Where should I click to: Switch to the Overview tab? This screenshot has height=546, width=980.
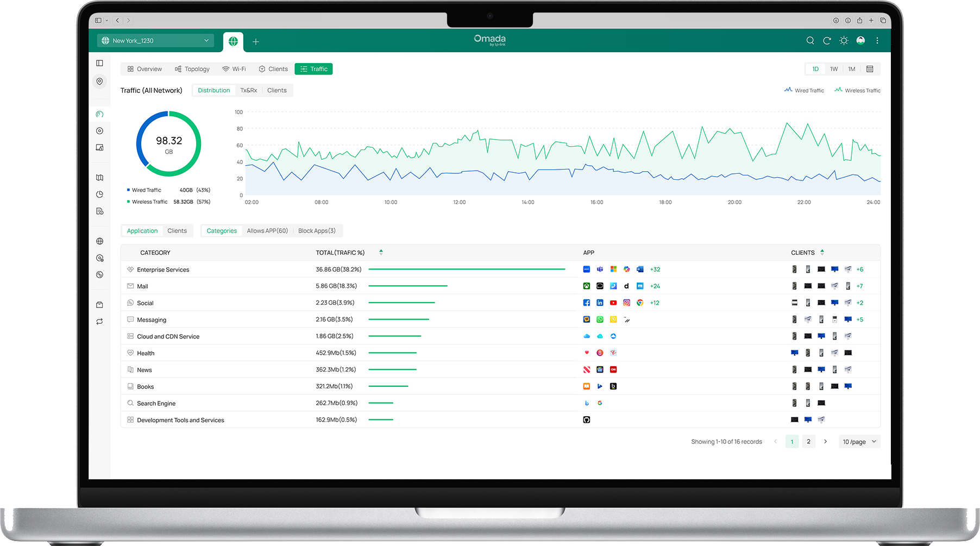click(145, 69)
